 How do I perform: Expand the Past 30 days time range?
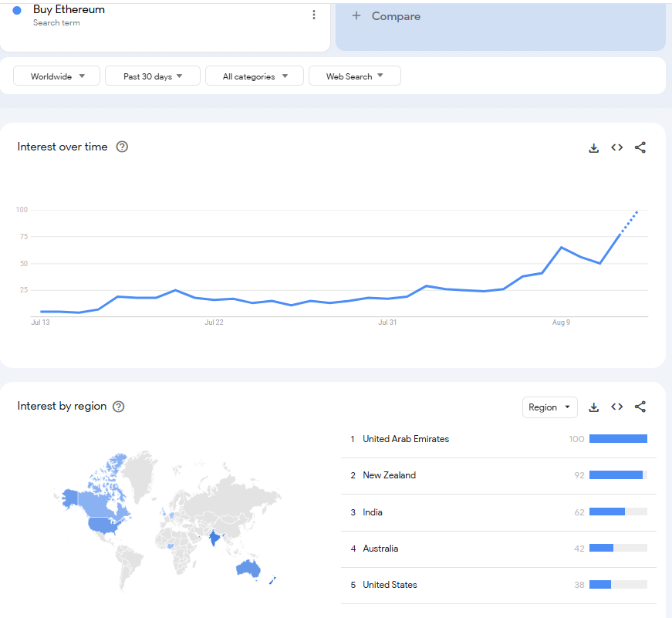153,76
